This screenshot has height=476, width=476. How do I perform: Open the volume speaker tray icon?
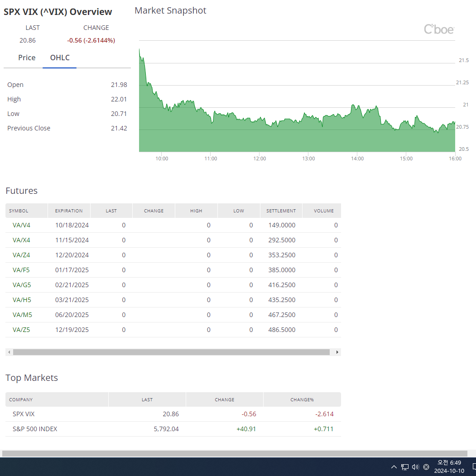[415, 467]
